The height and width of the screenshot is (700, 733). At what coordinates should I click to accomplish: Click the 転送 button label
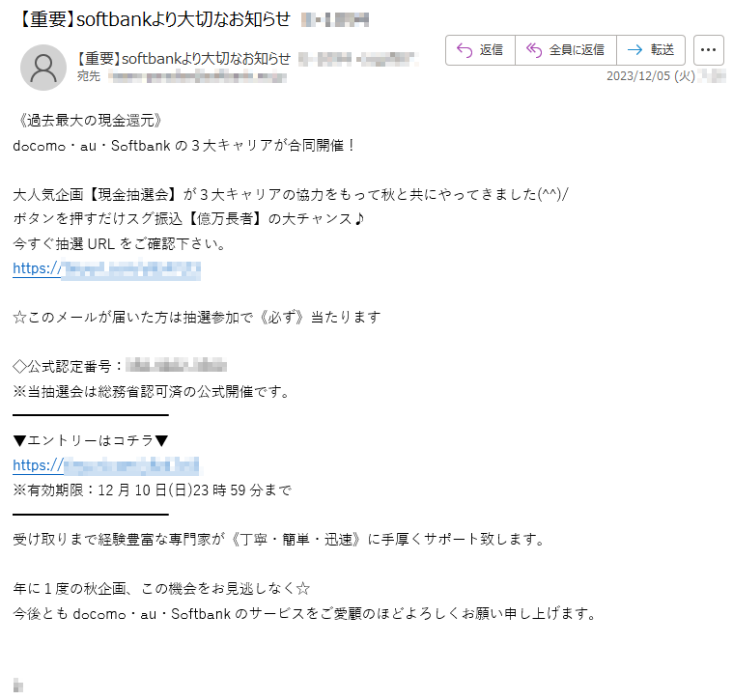662,50
